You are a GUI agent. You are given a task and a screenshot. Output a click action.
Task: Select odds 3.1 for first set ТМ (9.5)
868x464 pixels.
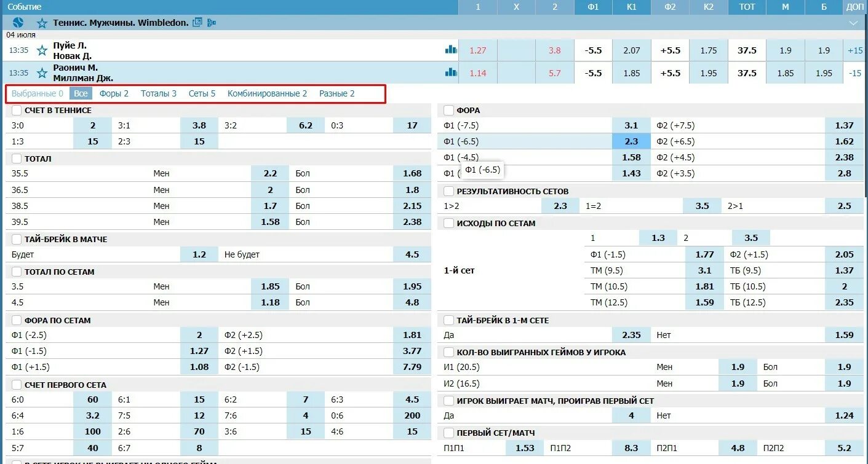click(705, 270)
